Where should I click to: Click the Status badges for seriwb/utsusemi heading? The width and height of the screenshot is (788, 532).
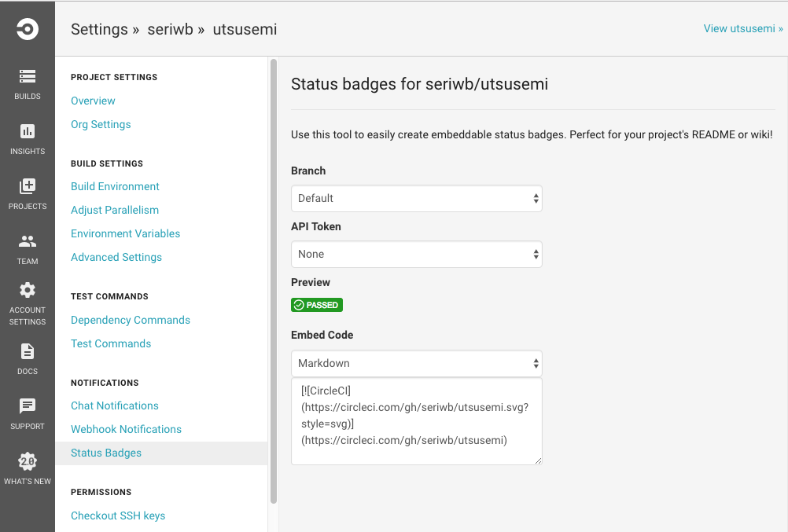420,84
